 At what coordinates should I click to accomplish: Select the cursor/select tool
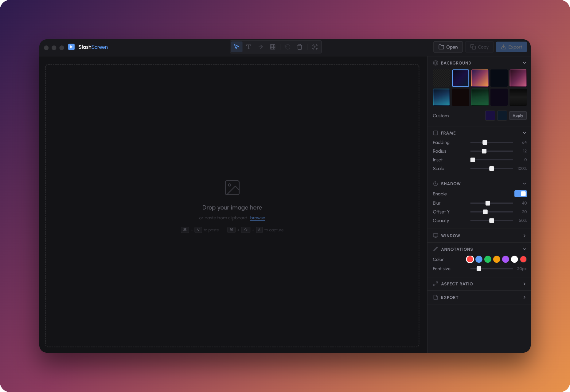236,47
